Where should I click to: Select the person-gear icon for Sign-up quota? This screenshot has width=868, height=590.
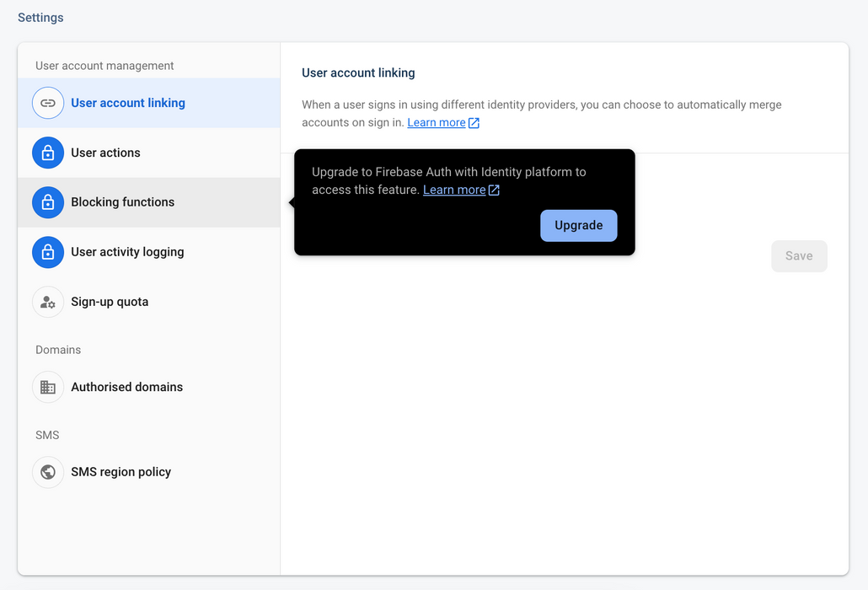pyautogui.click(x=48, y=302)
